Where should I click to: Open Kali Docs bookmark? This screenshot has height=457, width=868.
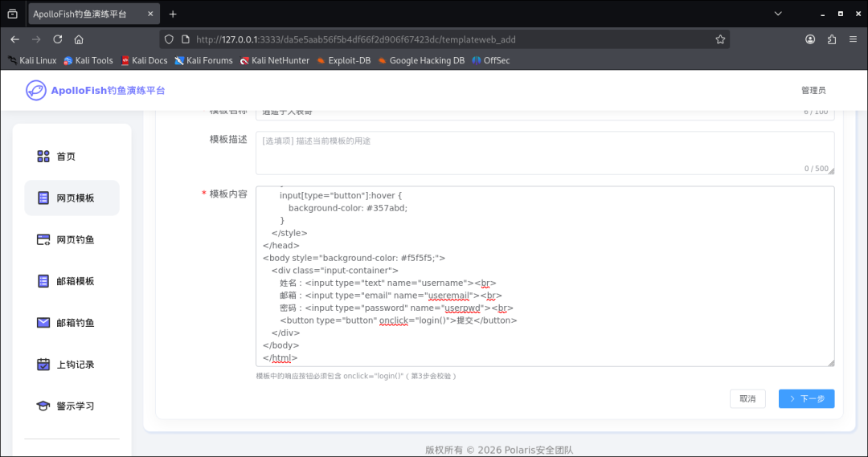click(144, 60)
